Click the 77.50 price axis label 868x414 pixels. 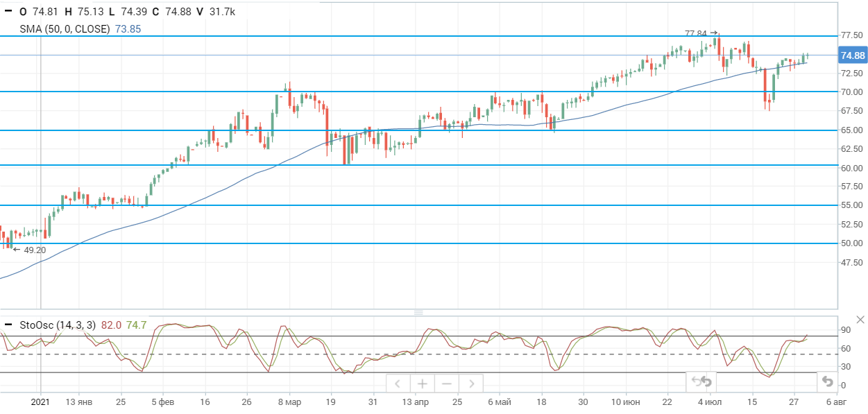pos(851,35)
